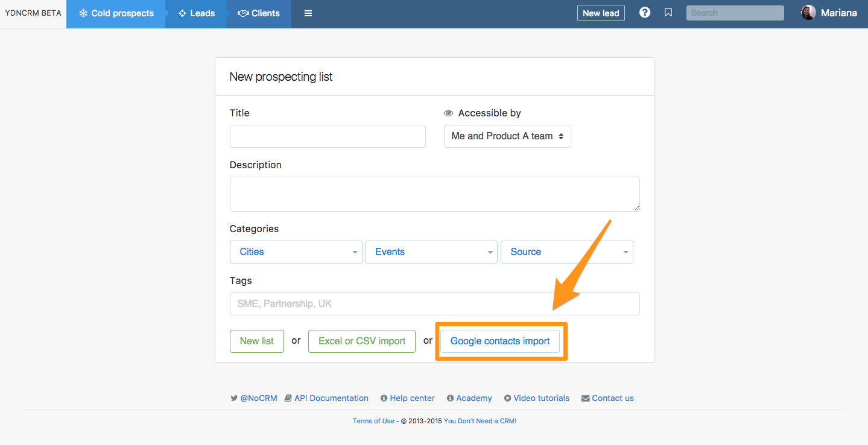Image resolution: width=868 pixels, height=445 pixels.
Task: Click the Contact us envelope link
Action: (607, 398)
